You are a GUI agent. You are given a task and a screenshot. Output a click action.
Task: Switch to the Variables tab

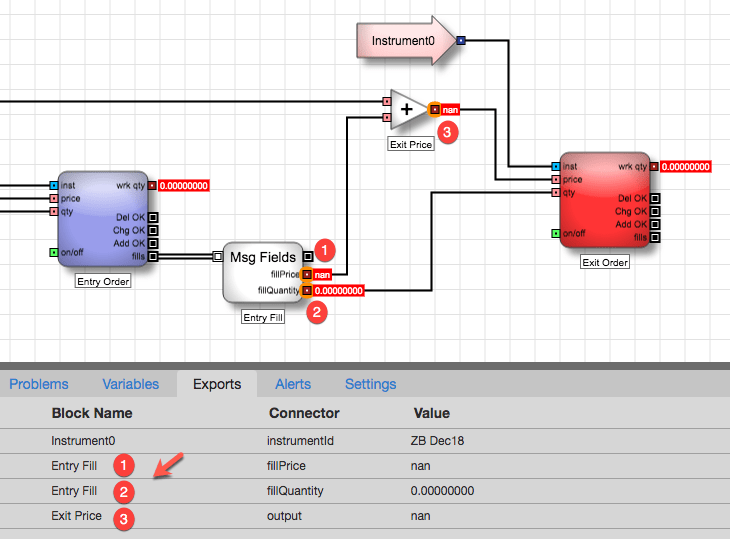(x=131, y=384)
